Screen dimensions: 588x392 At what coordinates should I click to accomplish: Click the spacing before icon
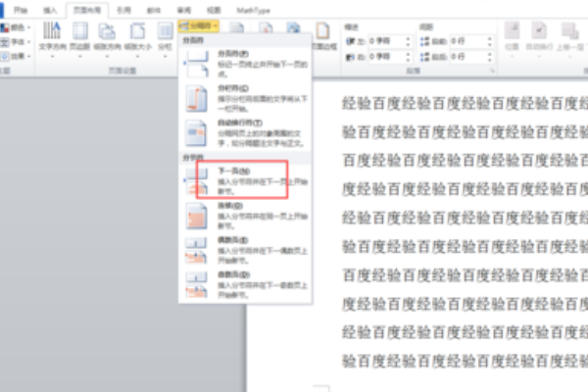pyautogui.click(x=425, y=41)
